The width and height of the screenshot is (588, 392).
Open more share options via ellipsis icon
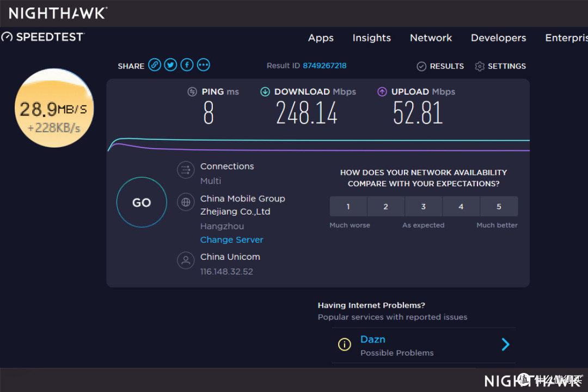point(203,64)
